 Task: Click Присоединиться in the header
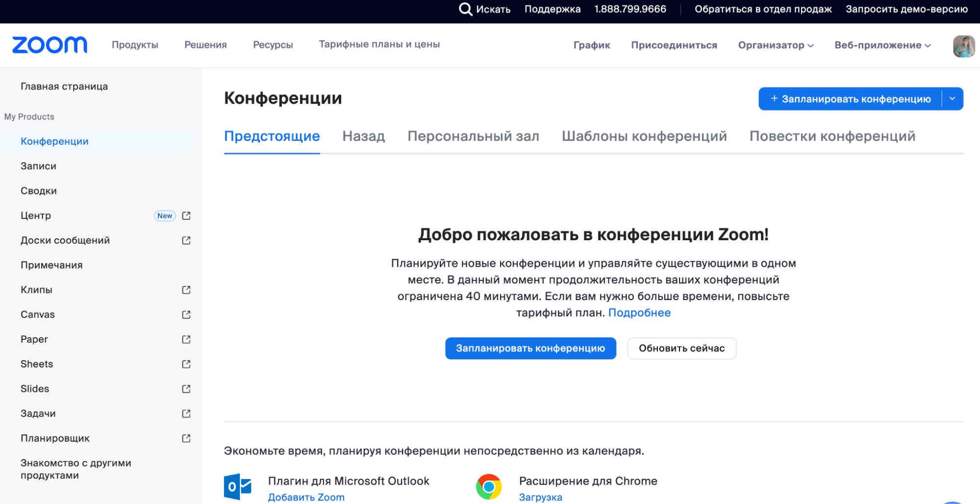pos(674,45)
